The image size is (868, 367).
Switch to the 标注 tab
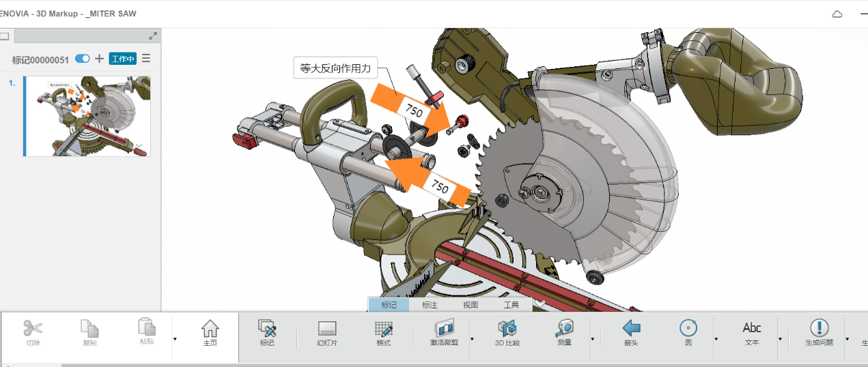tap(430, 305)
